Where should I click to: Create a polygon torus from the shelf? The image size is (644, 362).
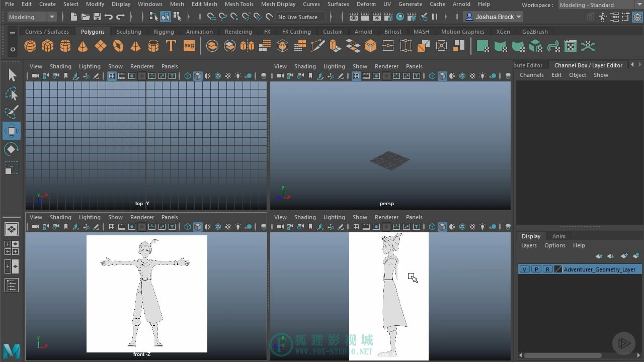tap(118, 46)
